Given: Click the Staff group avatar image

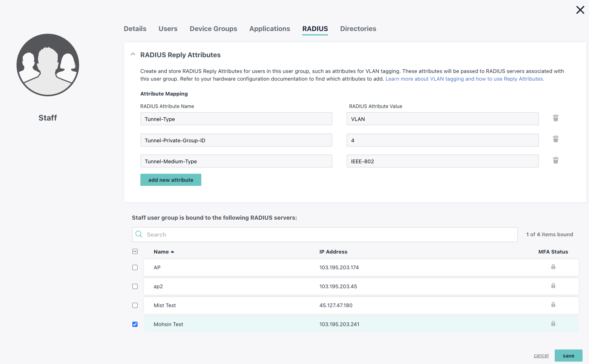Looking at the screenshot, I should [x=48, y=65].
